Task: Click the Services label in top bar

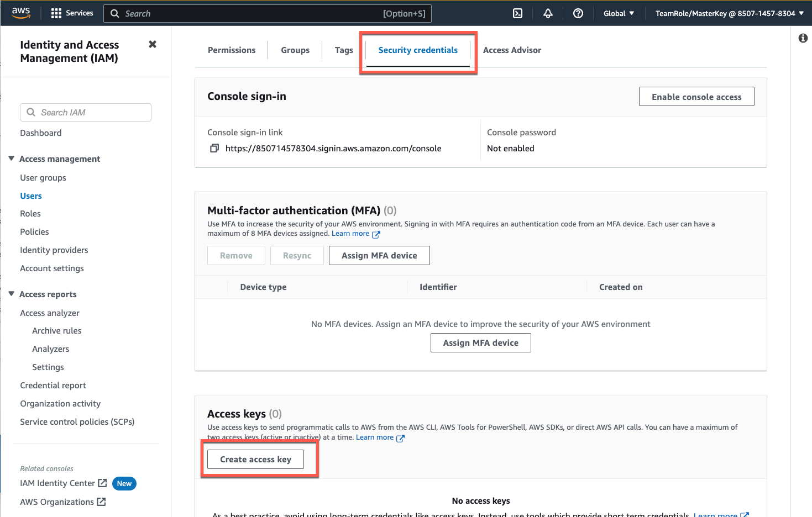Action: click(x=80, y=13)
